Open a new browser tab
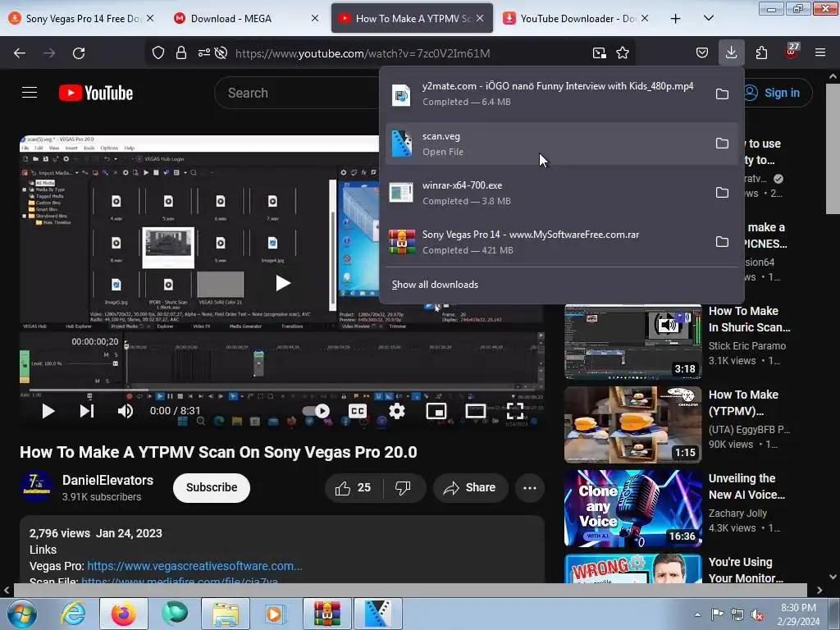Viewport: 840px width, 630px height. click(x=676, y=19)
